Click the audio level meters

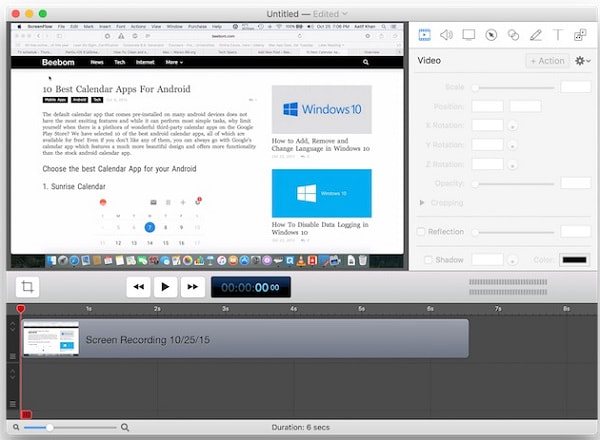click(508, 287)
